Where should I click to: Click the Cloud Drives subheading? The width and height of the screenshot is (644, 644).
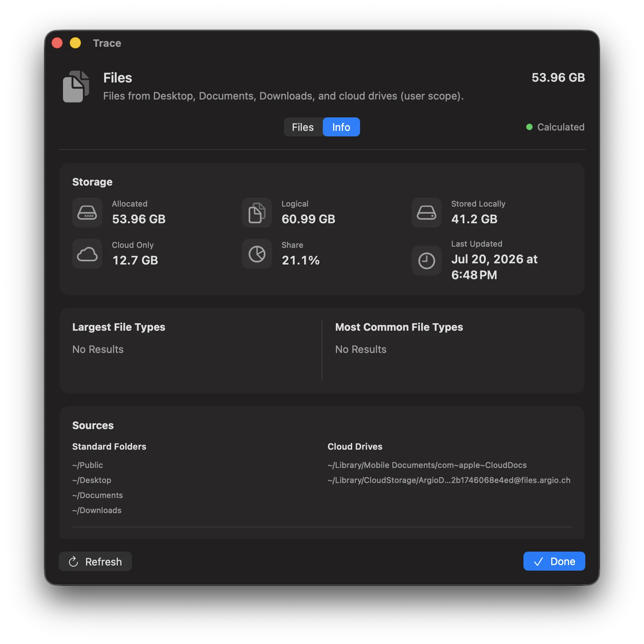(x=355, y=447)
